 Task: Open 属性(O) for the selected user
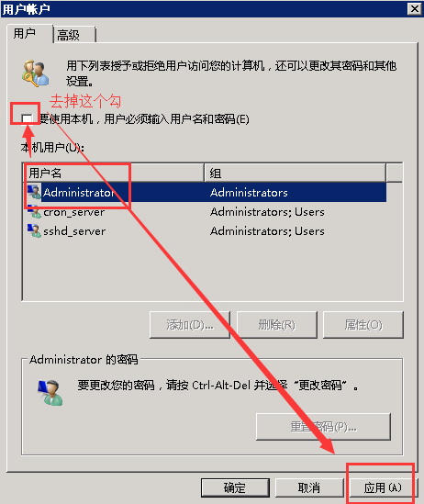click(x=363, y=325)
